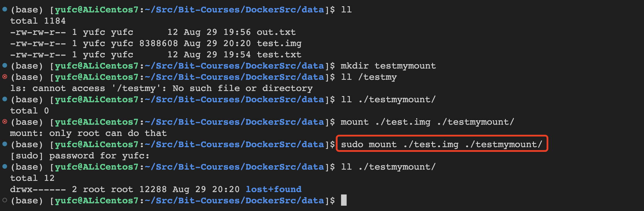The width and height of the screenshot is (644, 211).
Task: Click the red error marker beside the non-sudo mount command
Action: click(5, 121)
